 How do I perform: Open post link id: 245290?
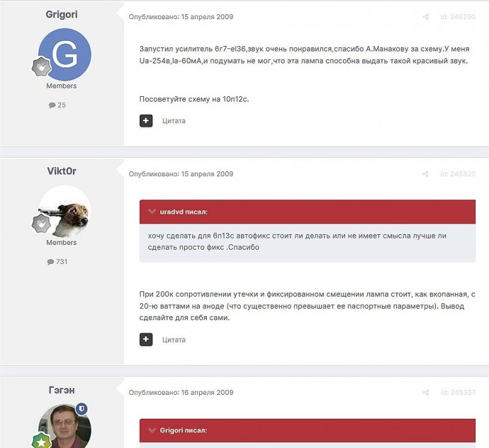click(458, 17)
